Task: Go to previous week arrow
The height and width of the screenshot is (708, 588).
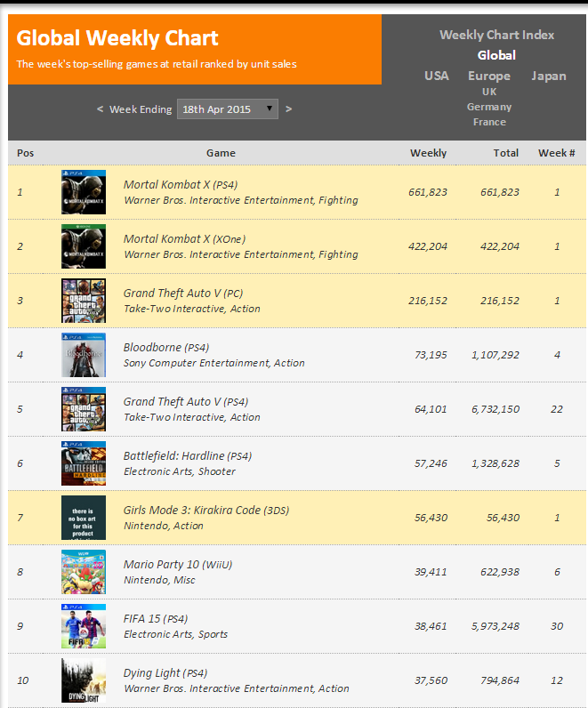Action: point(101,109)
